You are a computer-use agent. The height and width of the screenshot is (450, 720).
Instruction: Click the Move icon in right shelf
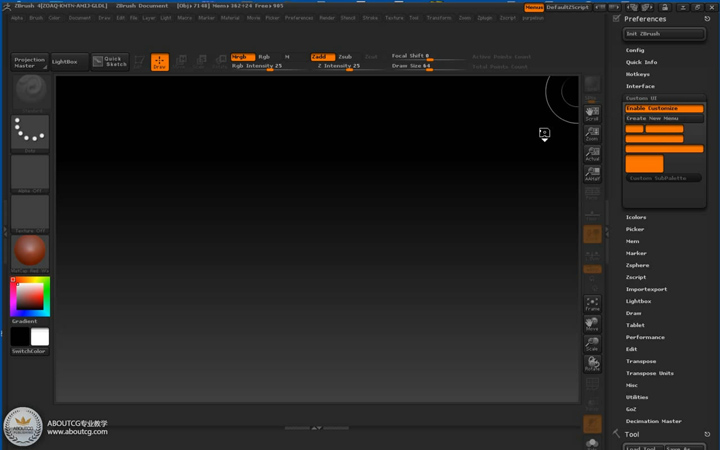click(592, 324)
